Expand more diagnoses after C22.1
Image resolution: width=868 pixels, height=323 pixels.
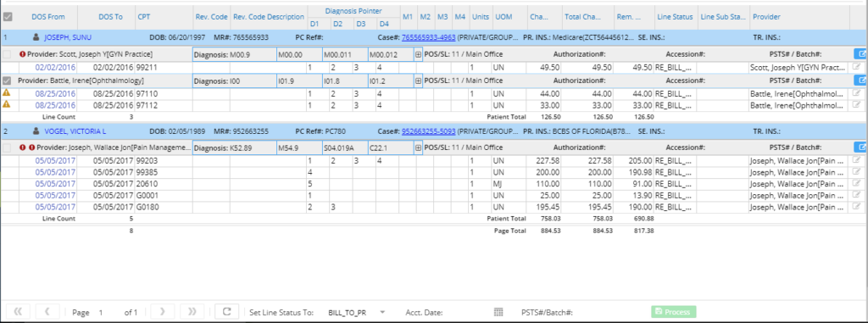(x=418, y=148)
